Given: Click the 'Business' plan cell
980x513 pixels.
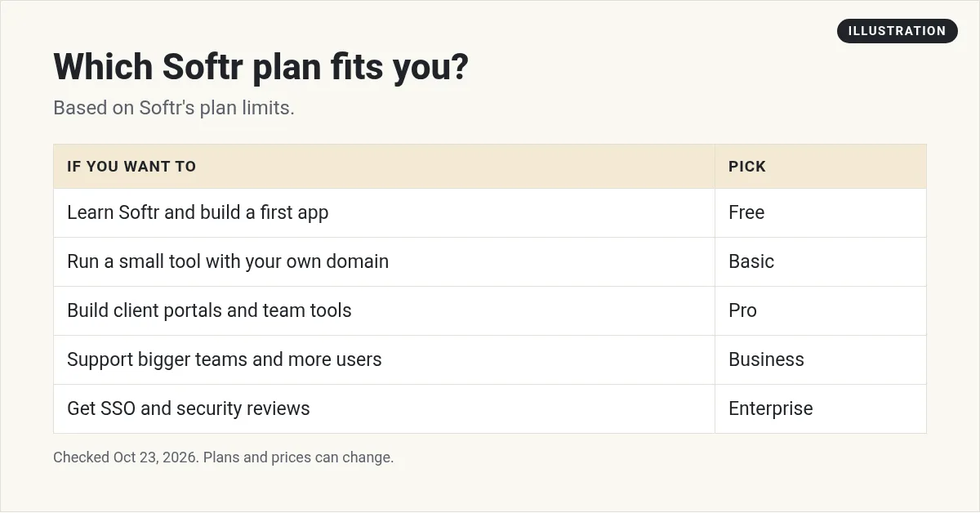Looking at the screenshot, I should tap(821, 360).
